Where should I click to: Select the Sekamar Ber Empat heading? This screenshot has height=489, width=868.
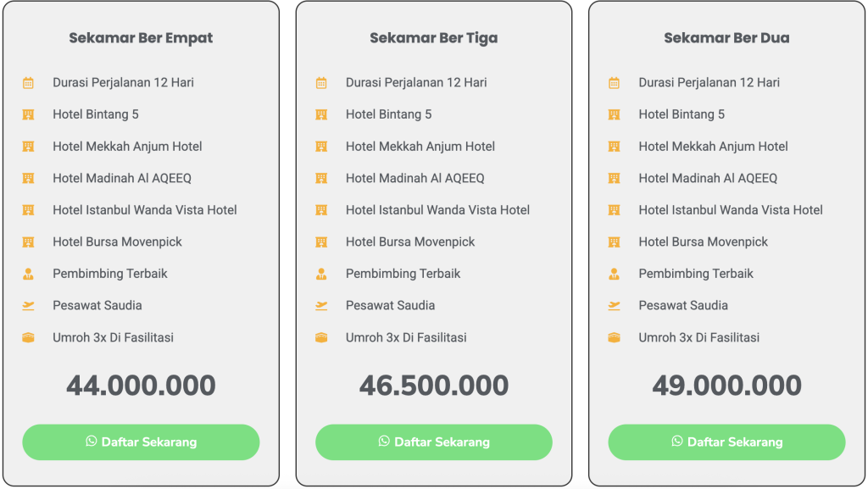coord(141,37)
